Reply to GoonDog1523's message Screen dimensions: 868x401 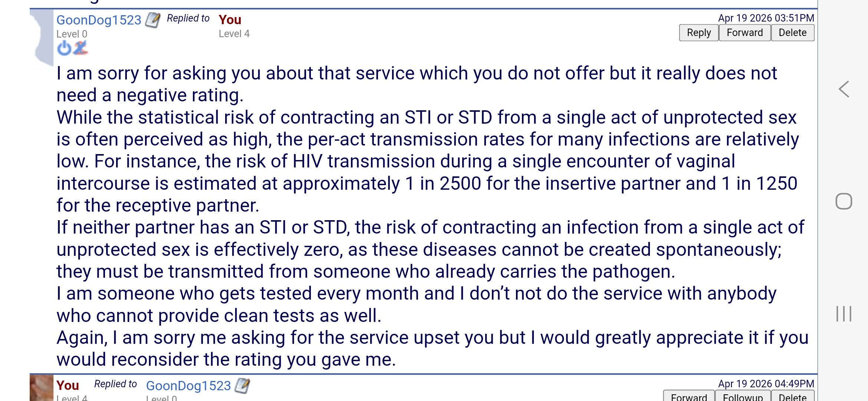pyautogui.click(x=698, y=33)
